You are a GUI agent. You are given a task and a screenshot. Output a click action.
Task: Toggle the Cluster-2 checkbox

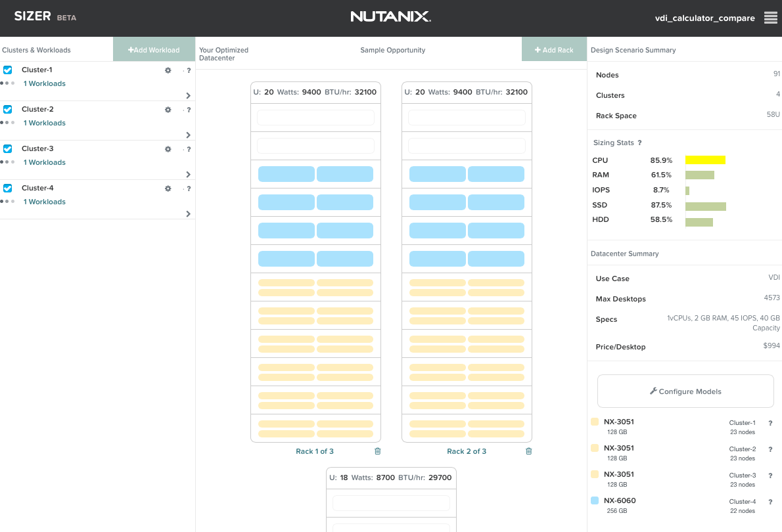click(x=7, y=109)
